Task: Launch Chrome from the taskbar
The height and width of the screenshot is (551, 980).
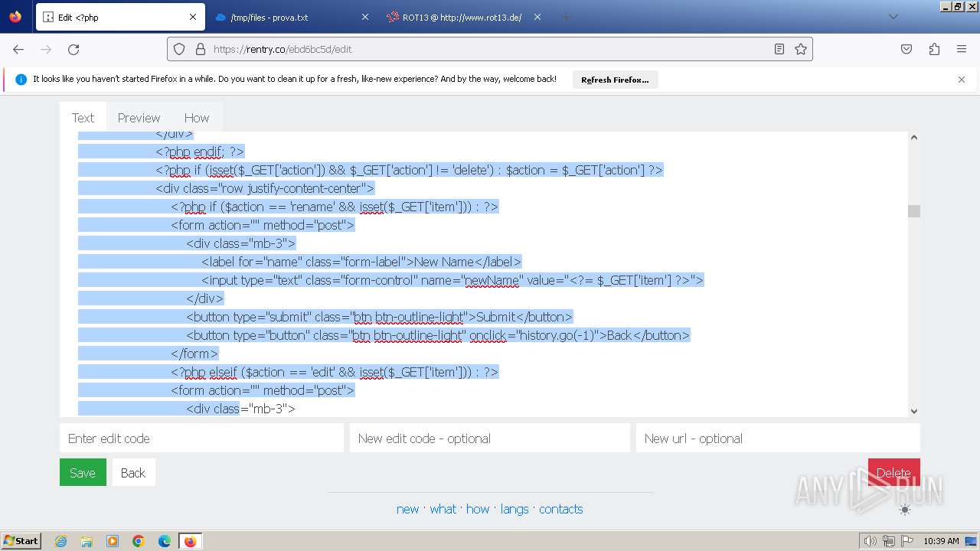Action: pos(139,541)
